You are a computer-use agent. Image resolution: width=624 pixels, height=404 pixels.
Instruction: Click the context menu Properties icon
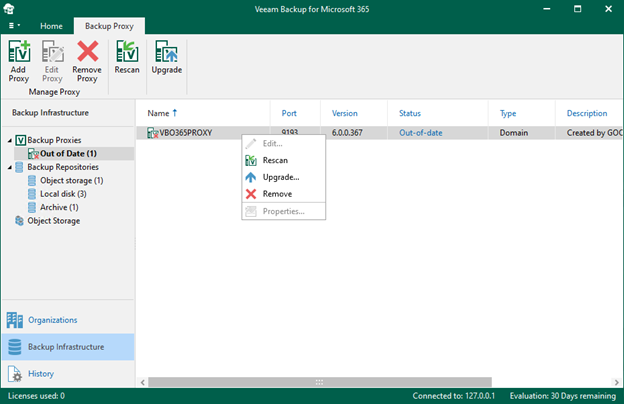pyautogui.click(x=251, y=211)
